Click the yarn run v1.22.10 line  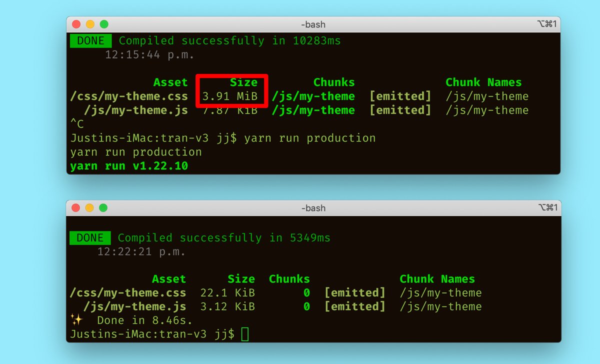pos(129,166)
